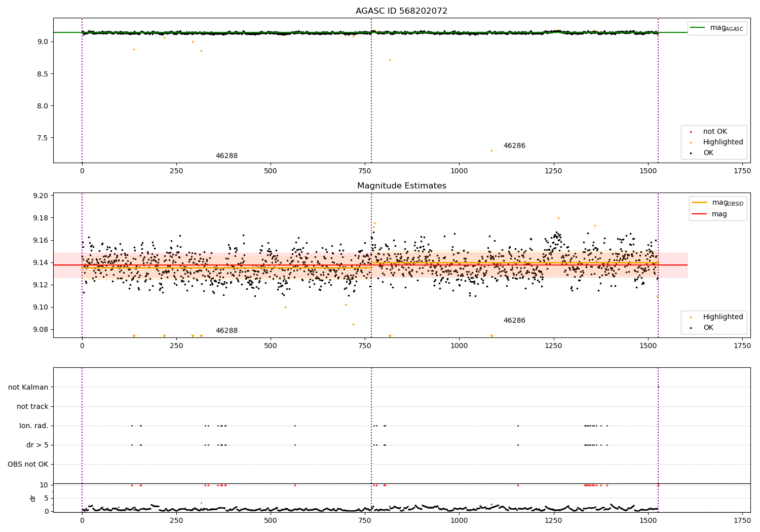The image size is (760, 532).
Task: Click the 'Ion. rad.' row label
Action: click(x=34, y=426)
